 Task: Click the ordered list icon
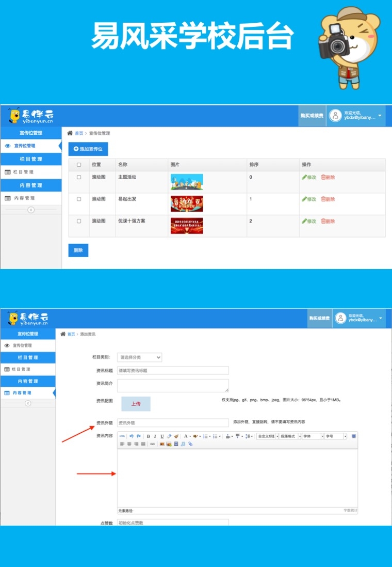[205, 436]
